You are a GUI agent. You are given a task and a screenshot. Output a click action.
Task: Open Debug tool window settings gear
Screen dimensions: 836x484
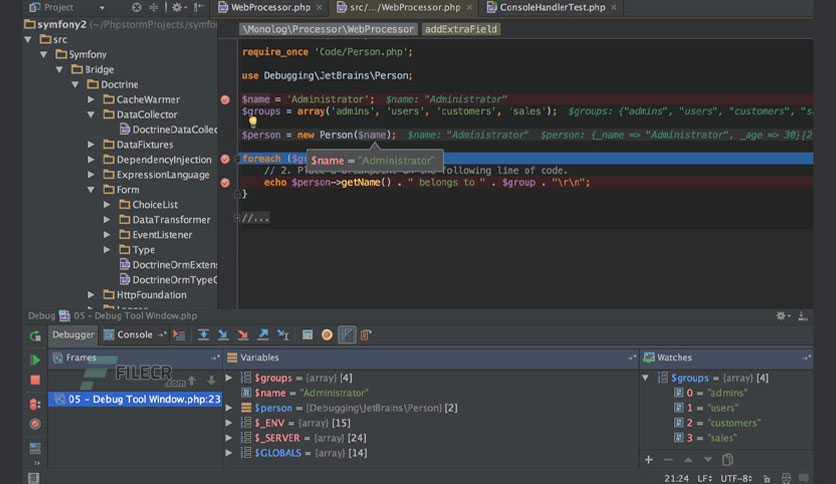[783, 316]
